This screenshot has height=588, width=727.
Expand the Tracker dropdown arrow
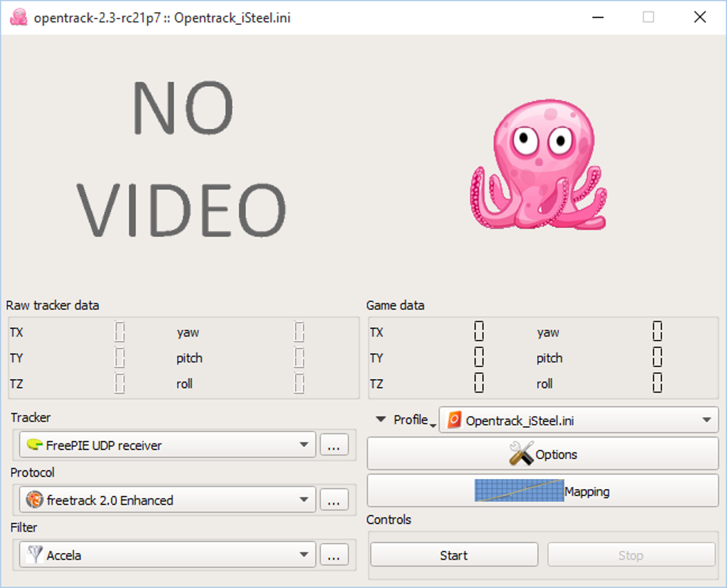click(x=304, y=445)
